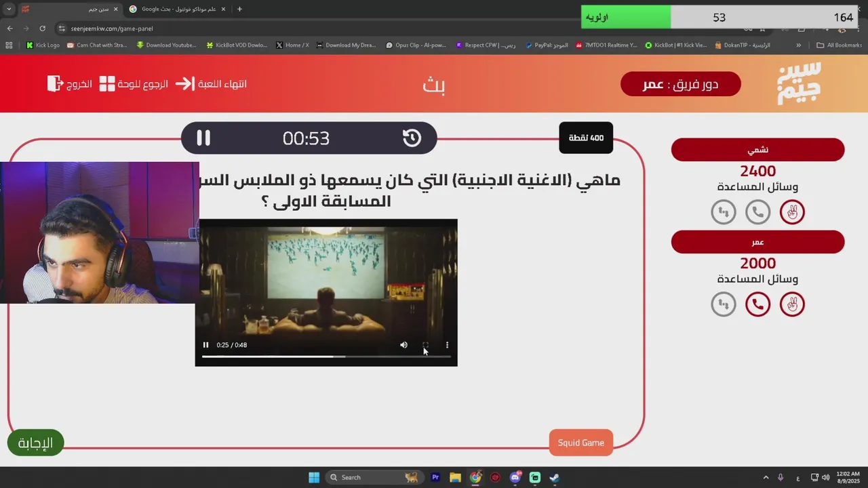Image resolution: width=868 pixels, height=488 pixels.
Task: Click انتهاء اللعبة to end the game
Action: [x=211, y=84]
